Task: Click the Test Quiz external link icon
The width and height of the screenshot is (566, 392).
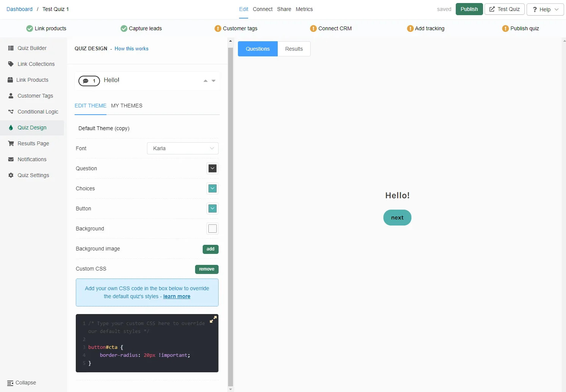Action: coord(492,9)
